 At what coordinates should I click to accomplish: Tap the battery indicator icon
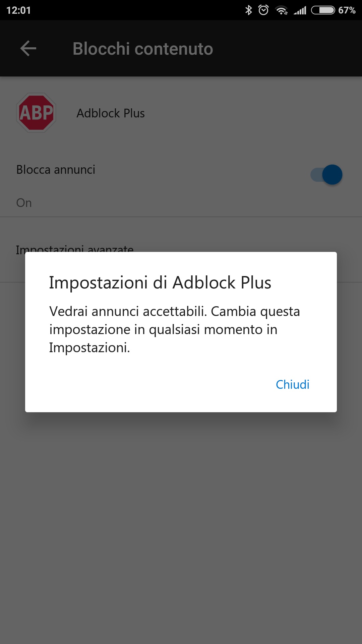coord(323,10)
